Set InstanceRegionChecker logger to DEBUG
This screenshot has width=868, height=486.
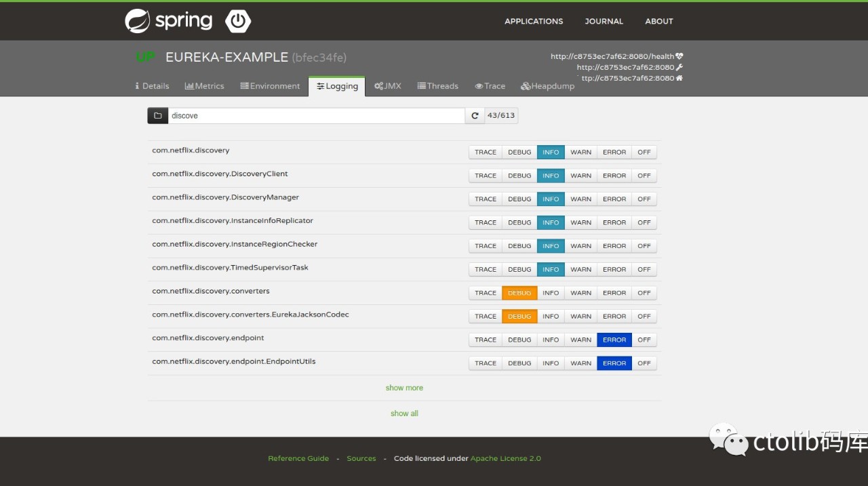[519, 246]
